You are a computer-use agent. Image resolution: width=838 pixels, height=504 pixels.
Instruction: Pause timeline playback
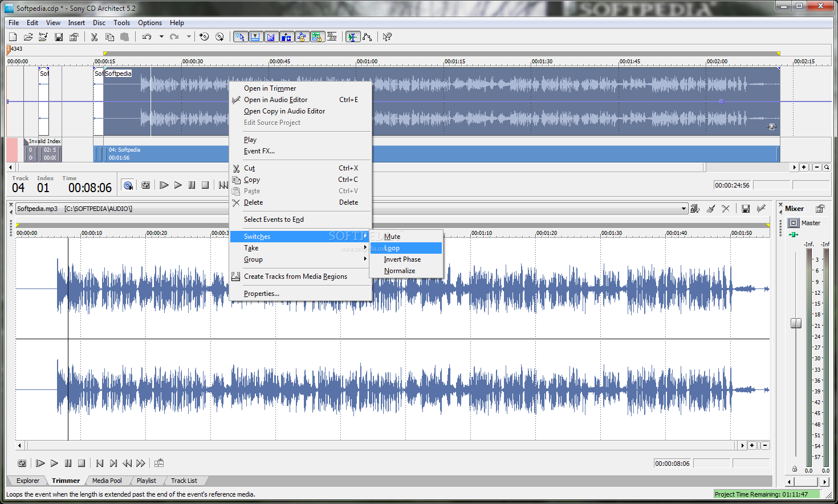[x=192, y=185]
